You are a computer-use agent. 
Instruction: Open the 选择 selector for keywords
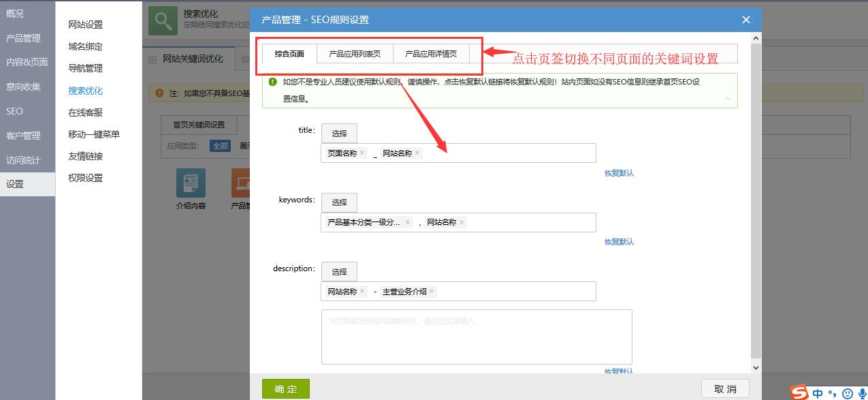[x=339, y=202]
